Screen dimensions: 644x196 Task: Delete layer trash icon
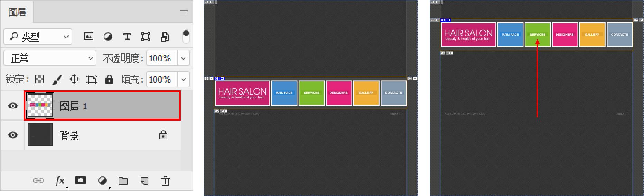[x=165, y=181]
